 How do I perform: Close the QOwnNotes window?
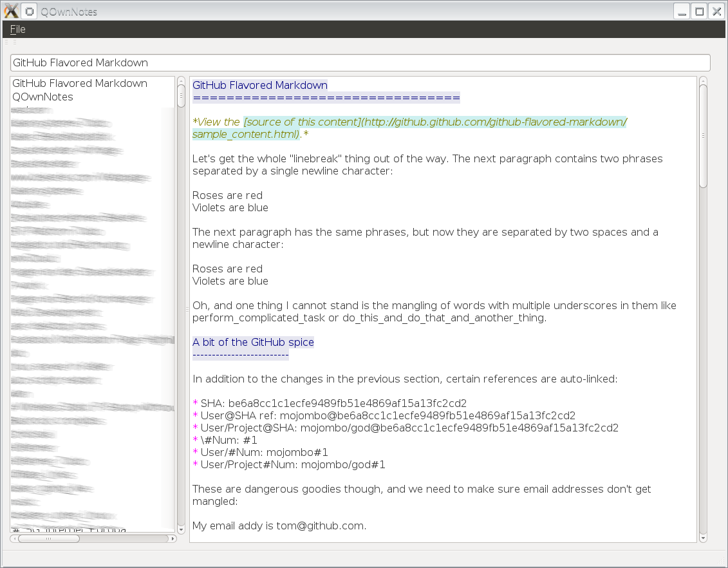click(716, 11)
